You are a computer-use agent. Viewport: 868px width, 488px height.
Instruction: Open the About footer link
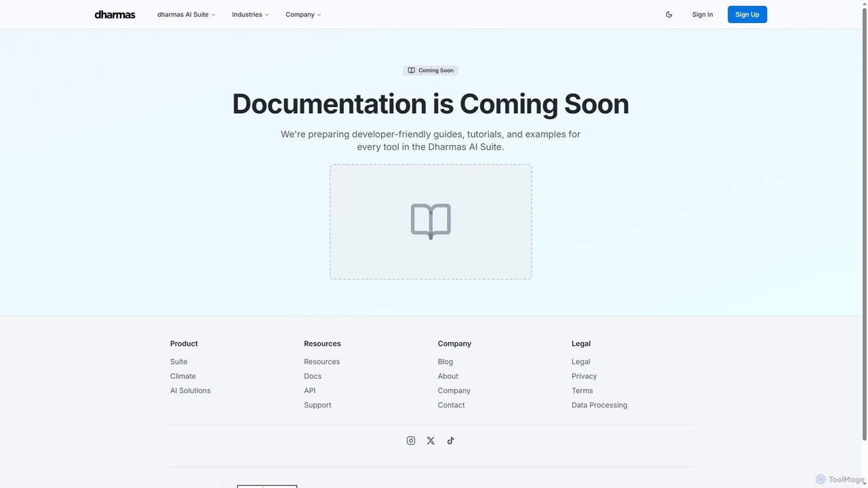448,376
